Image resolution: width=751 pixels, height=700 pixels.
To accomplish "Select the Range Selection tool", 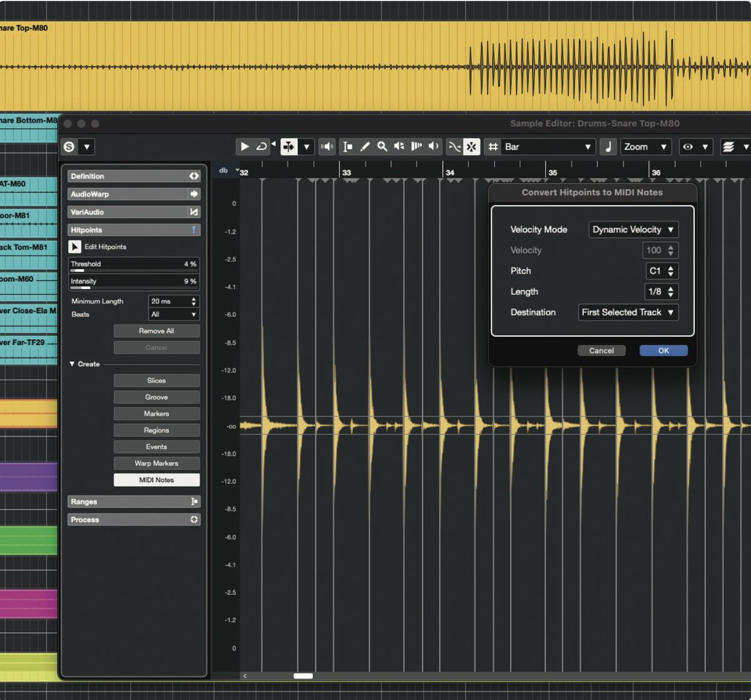I will [x=347, y=147].
